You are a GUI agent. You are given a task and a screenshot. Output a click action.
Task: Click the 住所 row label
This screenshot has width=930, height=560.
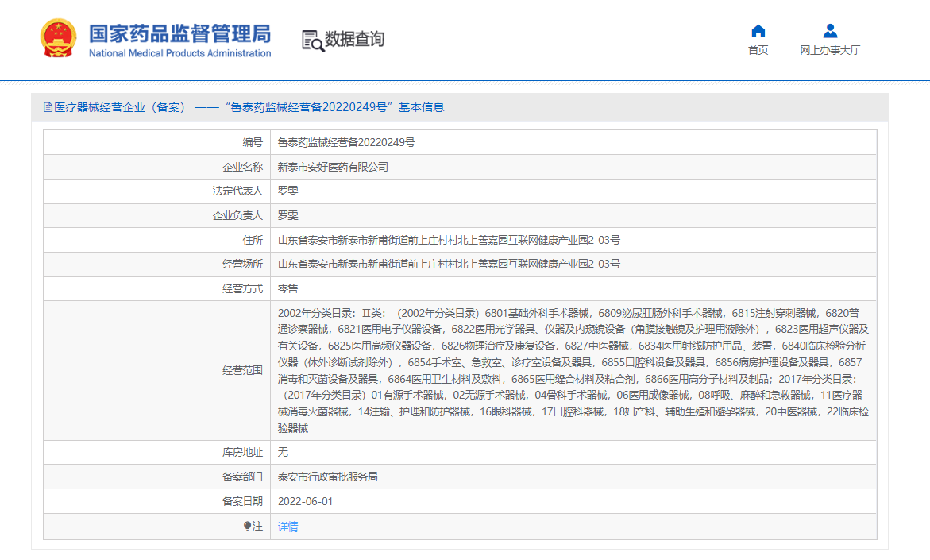253,240
